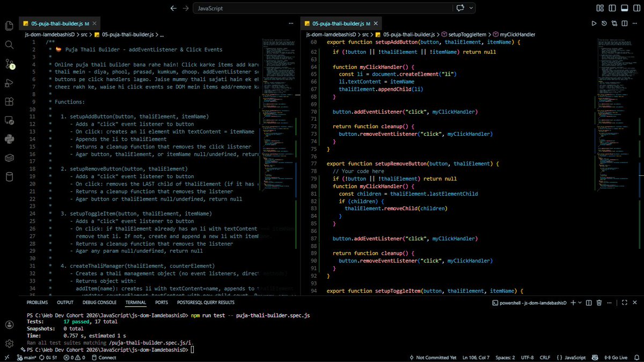This screenshot has height=362, width=644.
Task: Click the src breadcrumb in right editor
Action: (x=365, y=34)
